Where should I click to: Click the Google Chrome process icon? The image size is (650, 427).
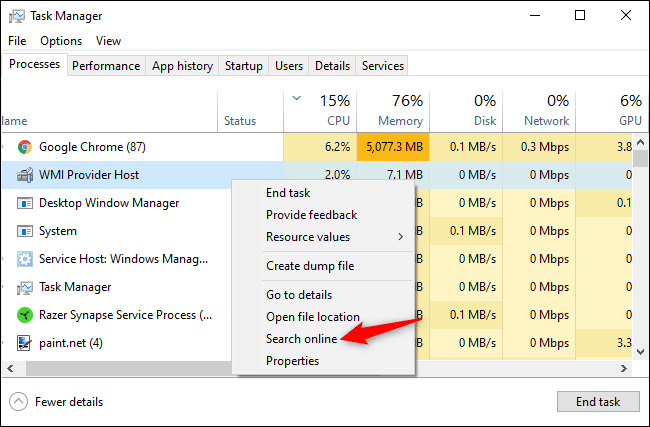coord(25,147)
